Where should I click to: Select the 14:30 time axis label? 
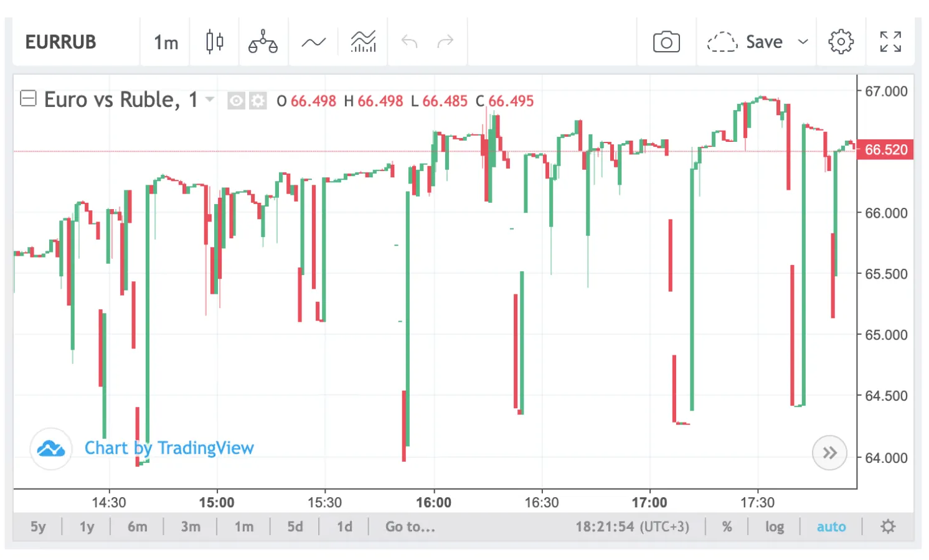(x=109, y=503)
